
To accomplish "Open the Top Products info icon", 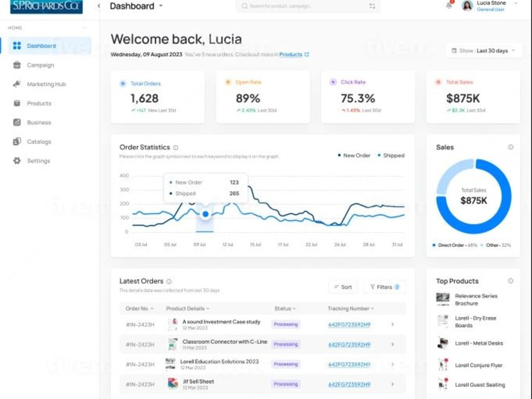I will coord(510,281).
